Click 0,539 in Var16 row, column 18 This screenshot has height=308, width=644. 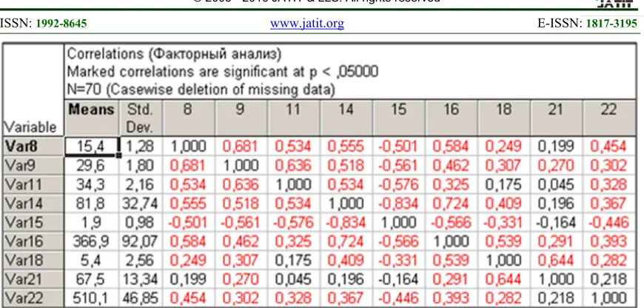(x=504, y=241)
